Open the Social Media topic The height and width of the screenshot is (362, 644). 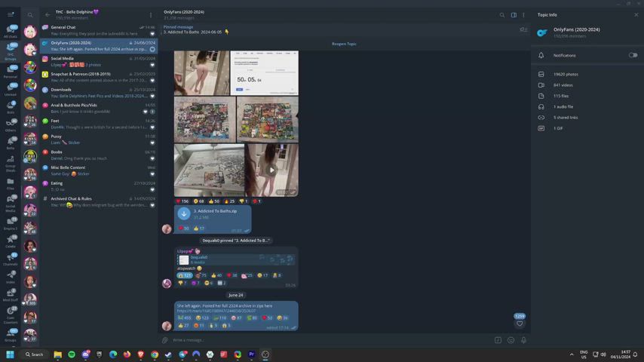tap(99, 61)
